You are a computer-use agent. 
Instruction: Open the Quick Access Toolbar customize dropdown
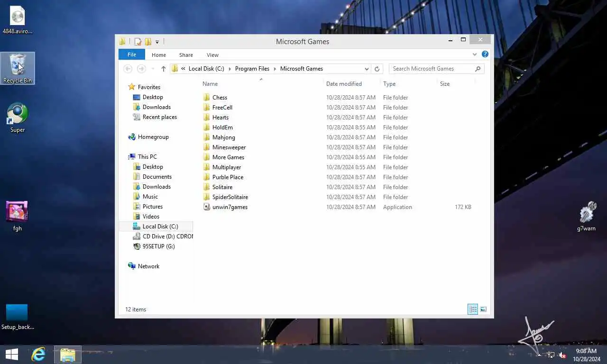[x=157, y=42]
